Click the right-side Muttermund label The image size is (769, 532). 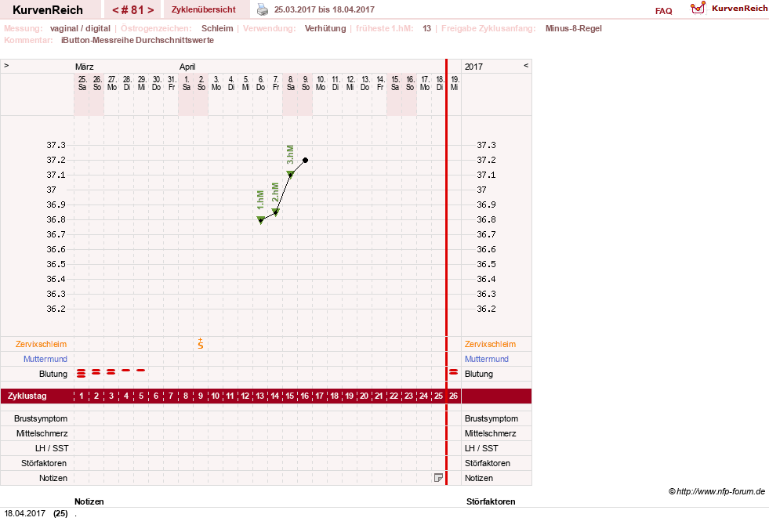(x=487, y=359)
